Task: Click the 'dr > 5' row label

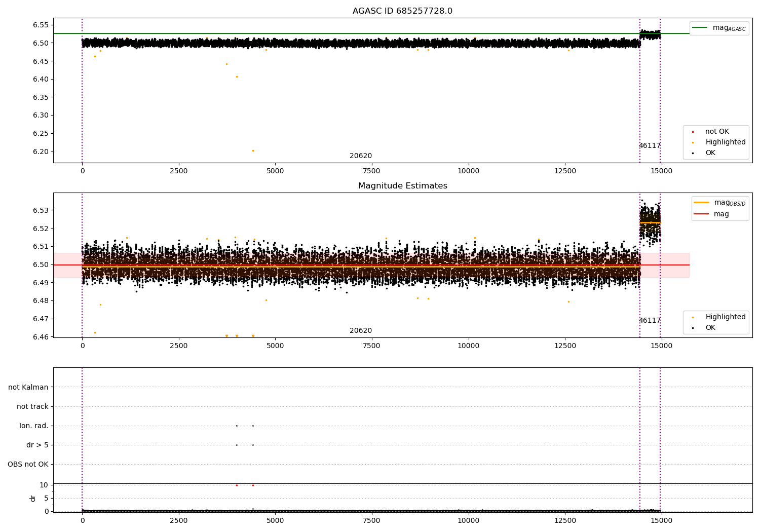Action: coord(37,445)
